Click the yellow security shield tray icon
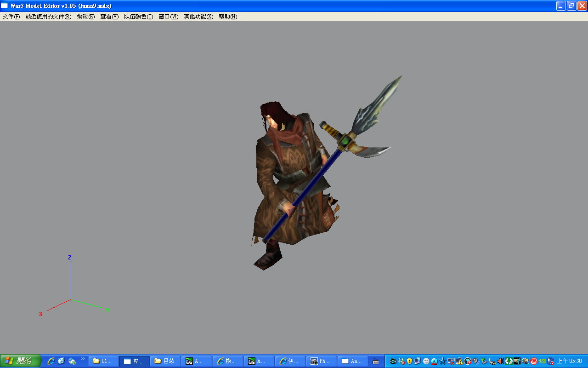The width and height of the screenshot is (588, 368). (409, 361)
